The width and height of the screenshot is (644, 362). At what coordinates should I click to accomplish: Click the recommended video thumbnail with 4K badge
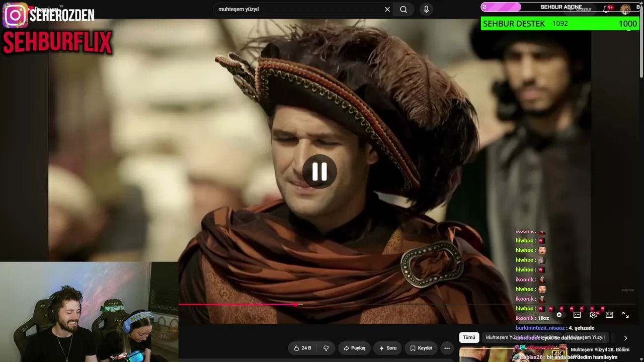point(513,354)
